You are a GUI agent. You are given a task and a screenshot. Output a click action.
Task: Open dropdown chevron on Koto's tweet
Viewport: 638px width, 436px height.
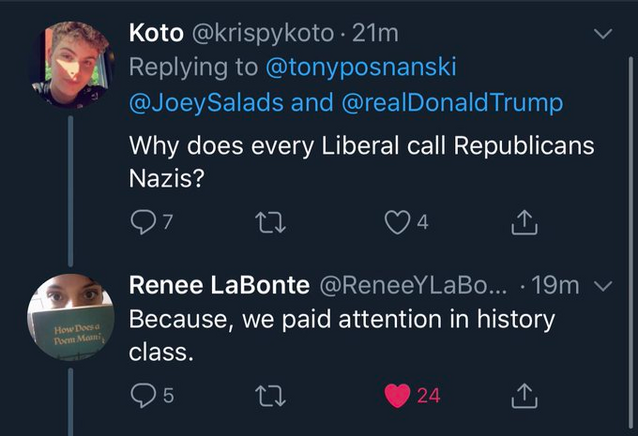tap(603, 34)
